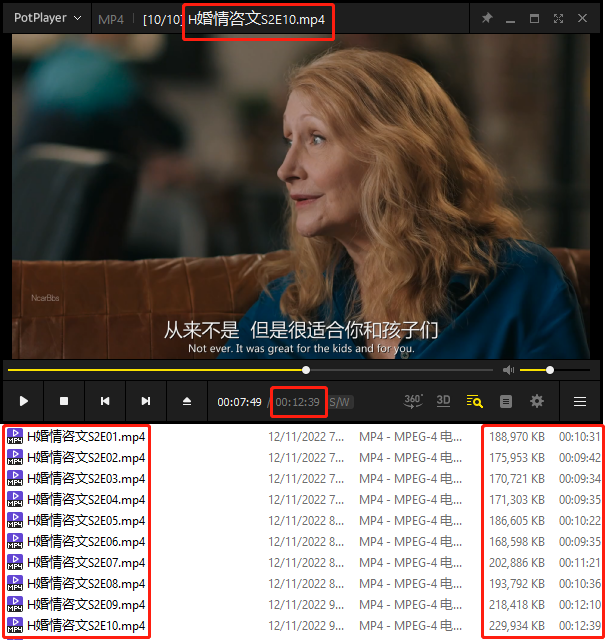Click the MP4 file icon of S2E04

(x=15, y=499)
